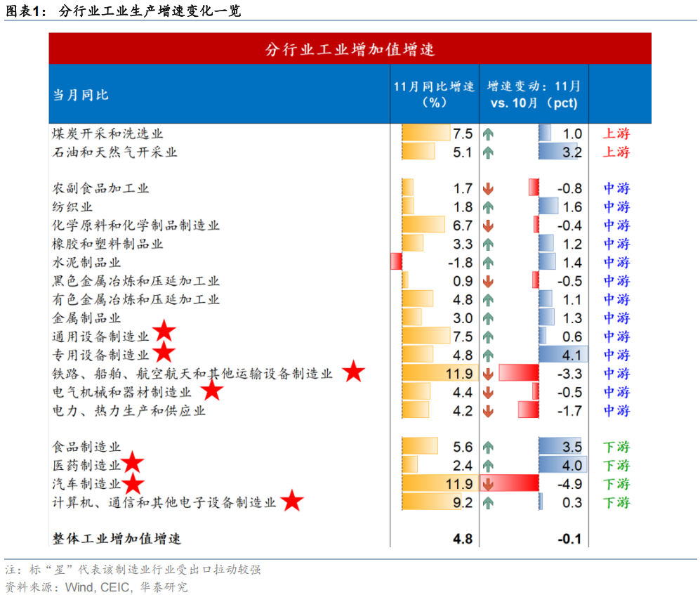This screenshot has width=700, height=595.
Task: Select the star beside 医药制造业
Action: point(132,463)
